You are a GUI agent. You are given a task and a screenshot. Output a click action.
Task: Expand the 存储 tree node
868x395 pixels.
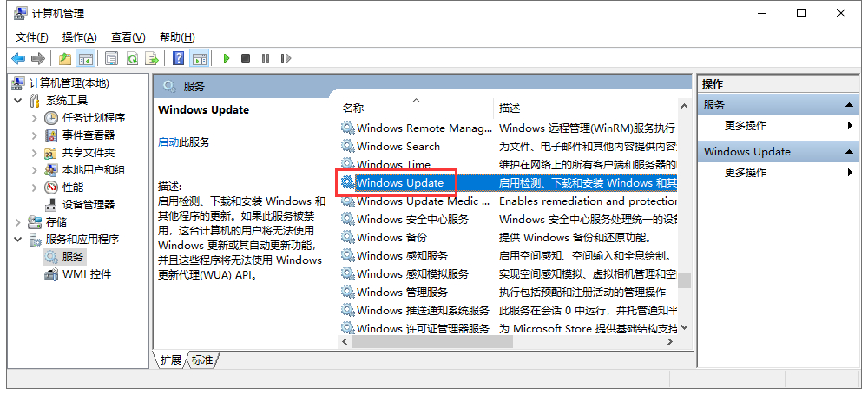tap(18, 222)
